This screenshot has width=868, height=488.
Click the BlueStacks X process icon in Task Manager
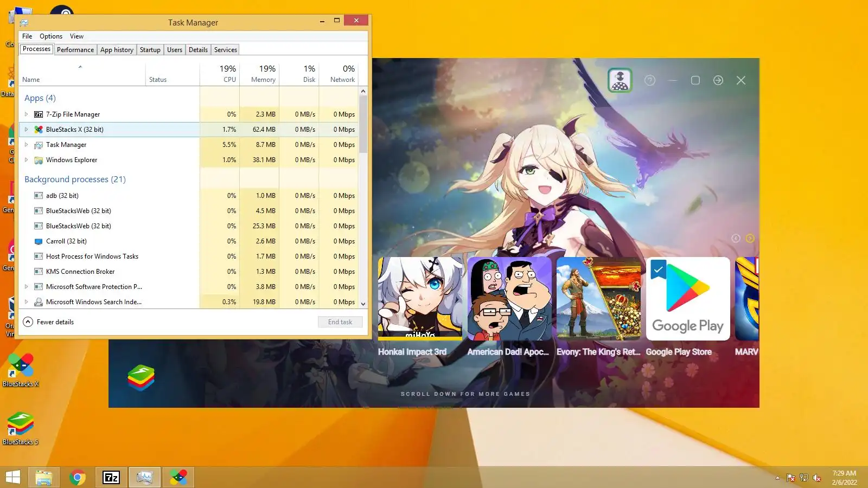click(39, 130)
